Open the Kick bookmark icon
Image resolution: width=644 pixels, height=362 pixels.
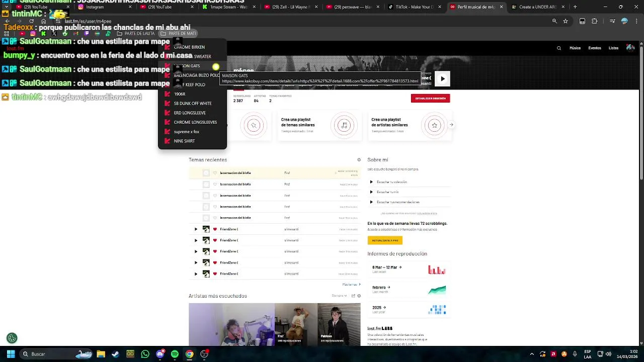coord(43,34)
